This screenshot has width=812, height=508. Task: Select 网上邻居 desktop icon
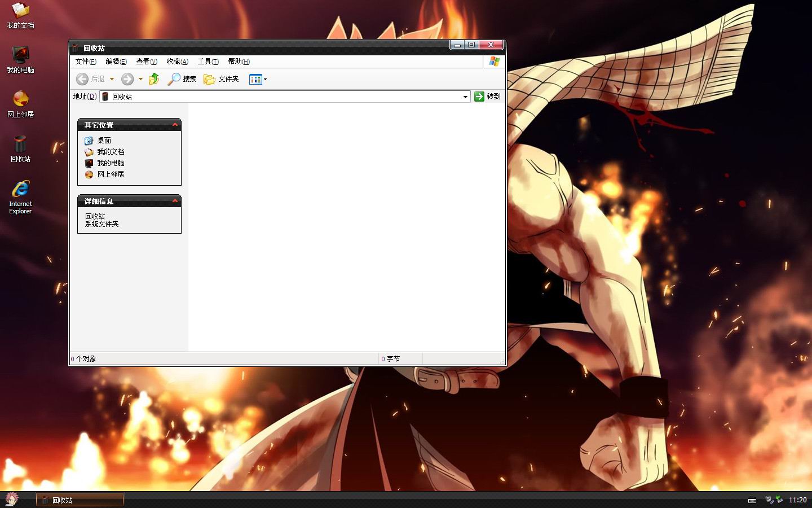click(20, 104)
